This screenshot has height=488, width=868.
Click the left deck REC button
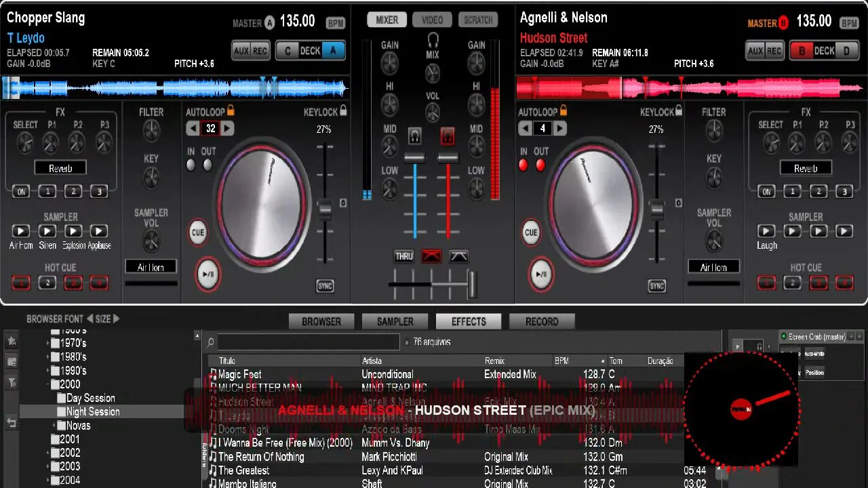tap(260, 50)
